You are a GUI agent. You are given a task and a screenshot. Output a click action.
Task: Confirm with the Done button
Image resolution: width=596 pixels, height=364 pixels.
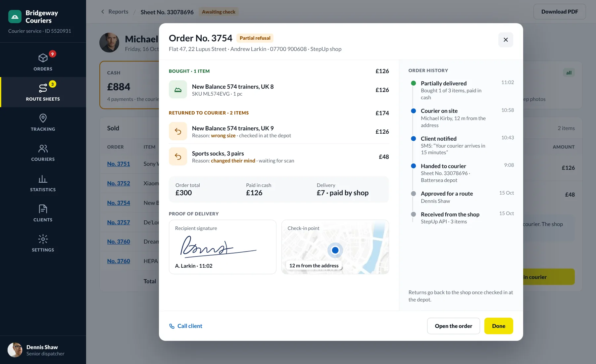coord(499,326)
